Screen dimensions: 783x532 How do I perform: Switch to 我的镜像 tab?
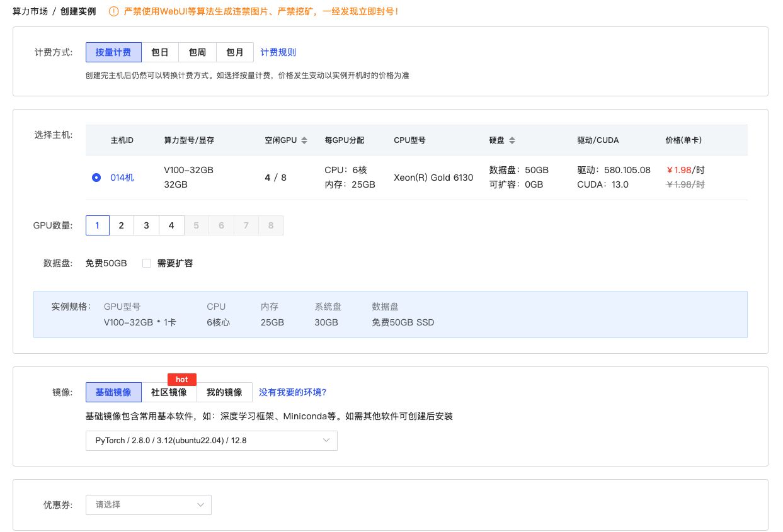(x=224, y=392)
